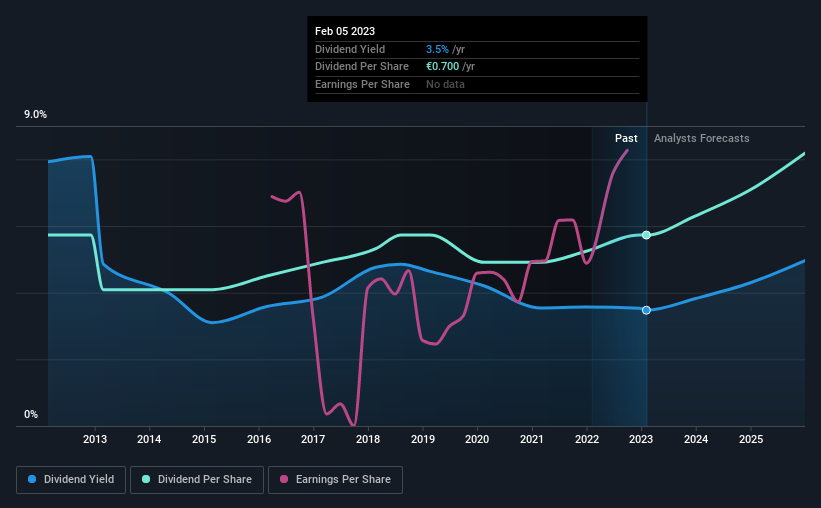This screenshot has width=821, height=508.
Task: Click the blue Dividend Yield legend dot
Action: [32, 479]
